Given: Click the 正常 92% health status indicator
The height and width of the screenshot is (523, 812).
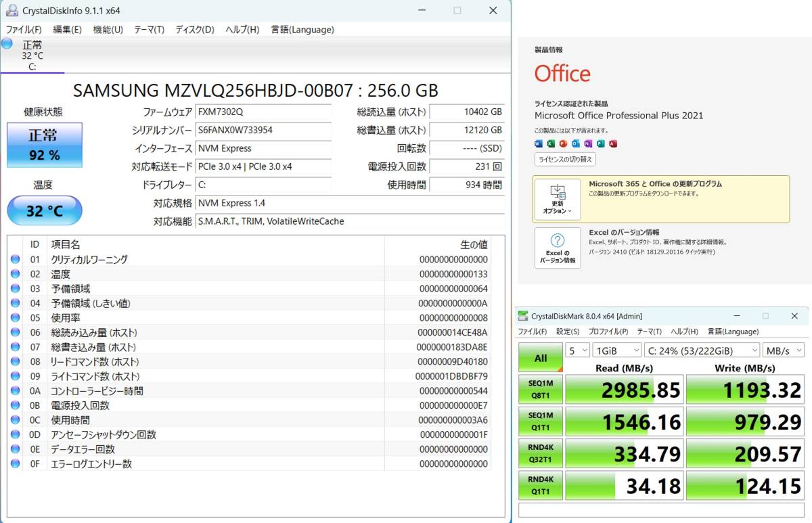Looking at the screenshot, I should point(44,145).
